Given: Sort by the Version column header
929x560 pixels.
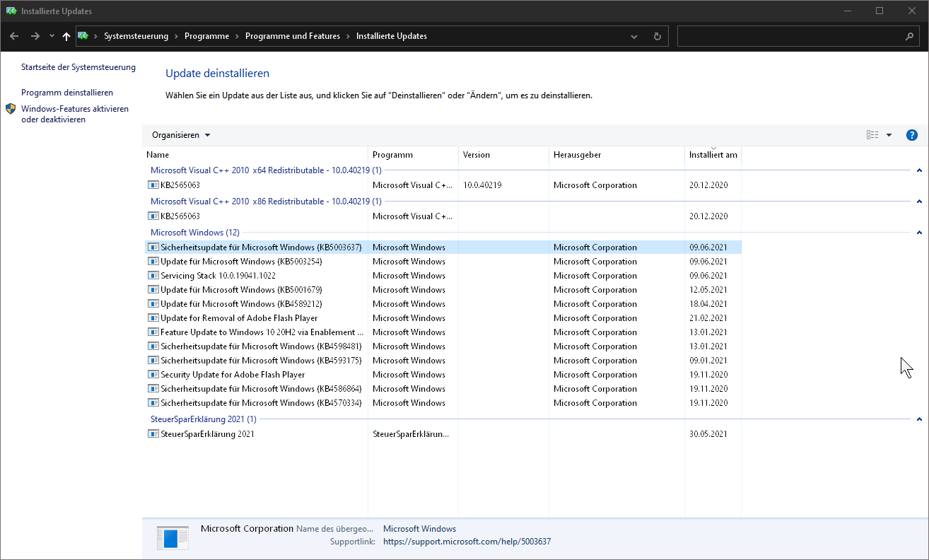Looking at the screenshot, I should (503, 155).
